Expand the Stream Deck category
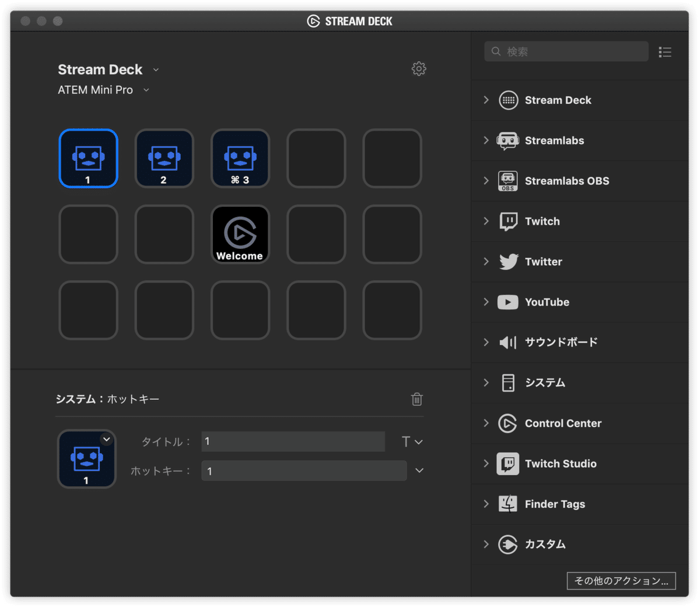The image size is (700, 608). coord(486,100)
